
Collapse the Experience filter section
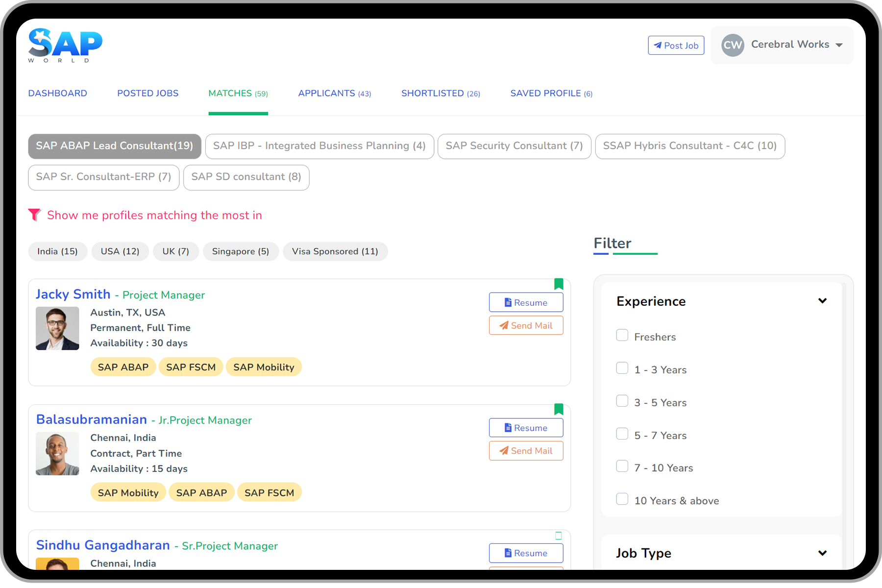pos(822,301)
